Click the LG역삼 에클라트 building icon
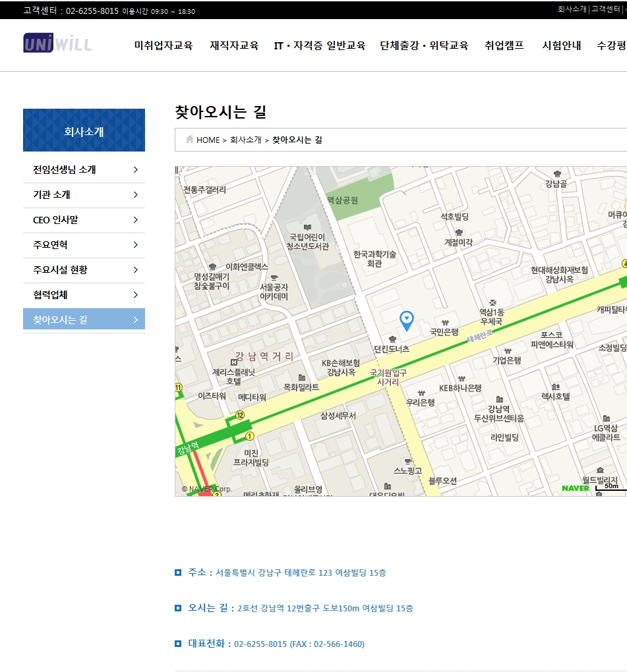Viewport: 627px width, 672px height. click(607, 418)
